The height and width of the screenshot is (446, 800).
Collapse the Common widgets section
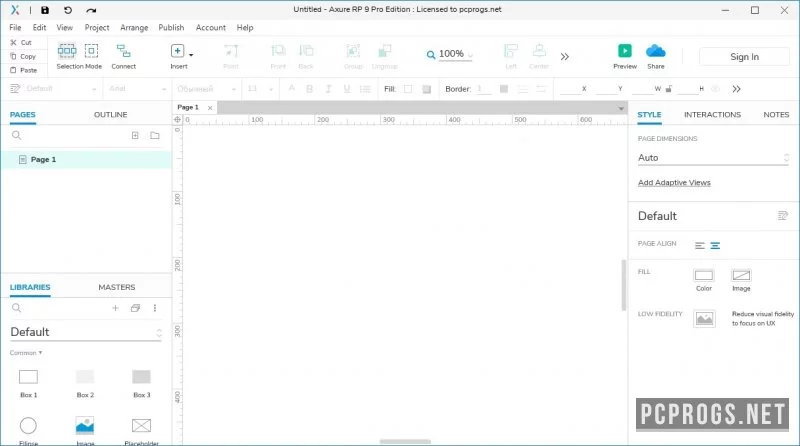tap(26, 353)
